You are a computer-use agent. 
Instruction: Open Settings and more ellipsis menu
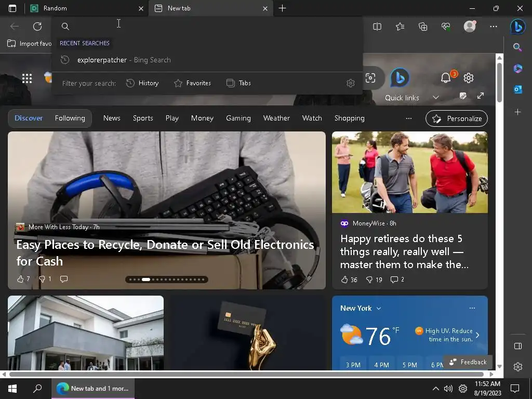coord(494,26)
